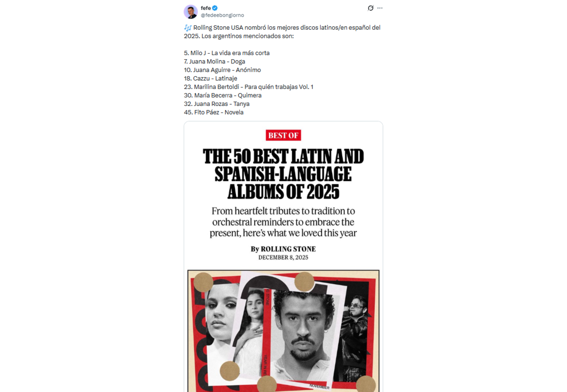The width and height of the screenshot is (567, 392).
Task: Open the fefe display name link
Action: click(206, 8)
